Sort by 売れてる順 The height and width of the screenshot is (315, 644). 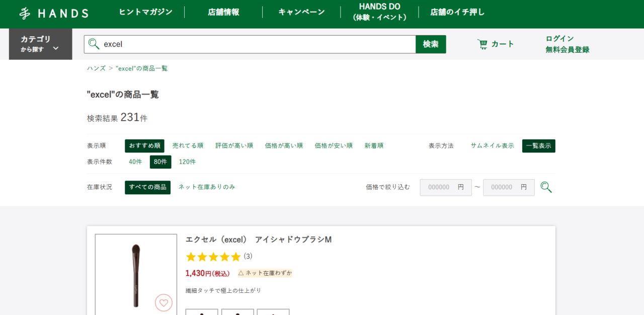click(188, 146)
